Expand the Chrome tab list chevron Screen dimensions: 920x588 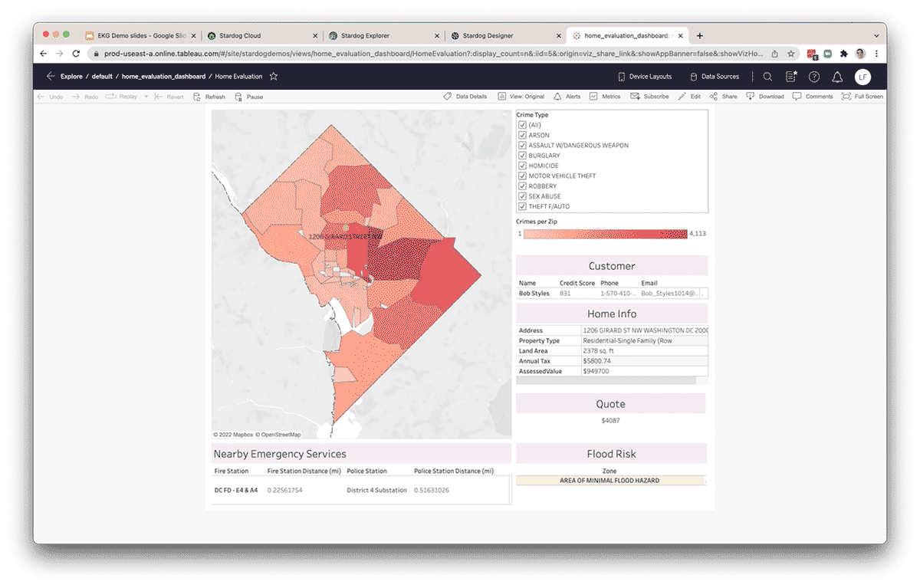click(x=876, y=35)
